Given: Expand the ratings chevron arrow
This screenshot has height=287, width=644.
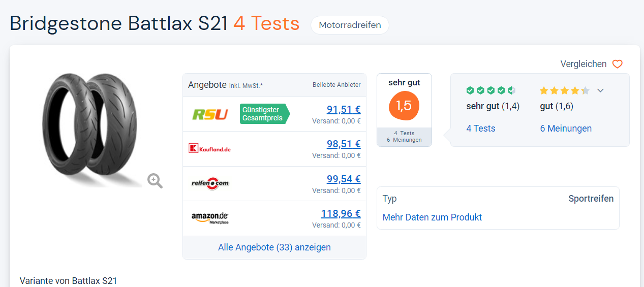Looking at the screenshot, I should tap(600, 90).
